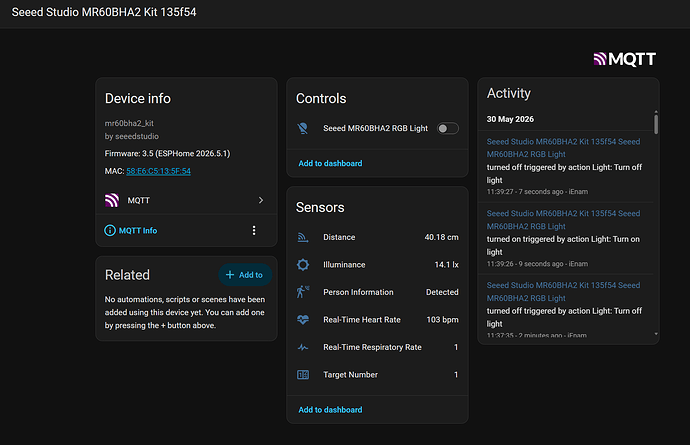Click the Target Number counter icon
690x445 pixels.
click(x=303, y=375)
